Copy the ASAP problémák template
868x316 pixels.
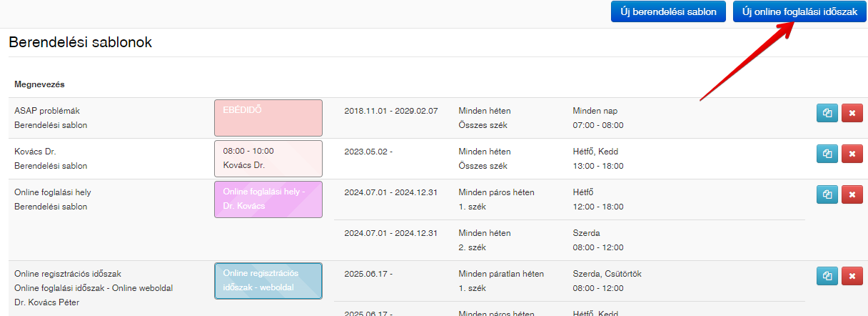pyautogui.click(x=827, y=113)
